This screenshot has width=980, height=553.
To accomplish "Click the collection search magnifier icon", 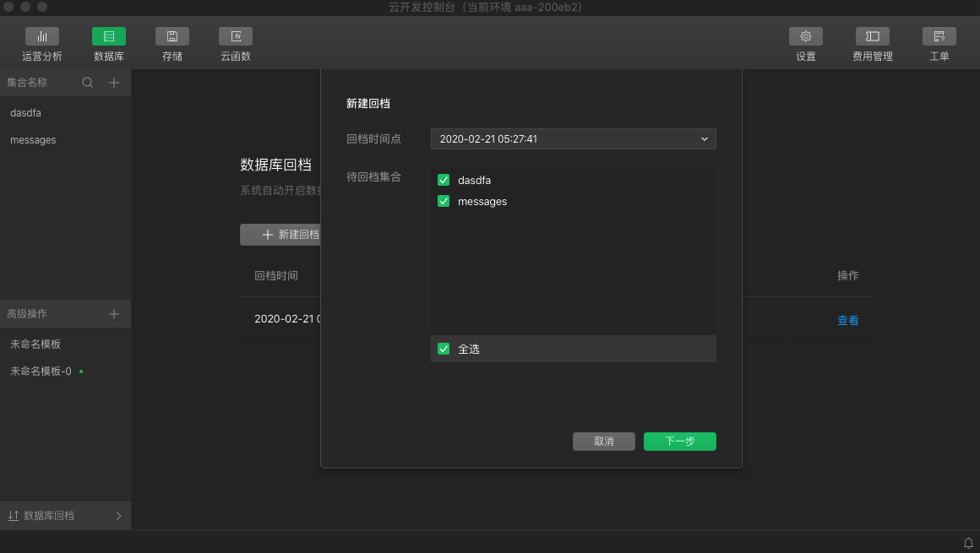I will coord(87,83).
